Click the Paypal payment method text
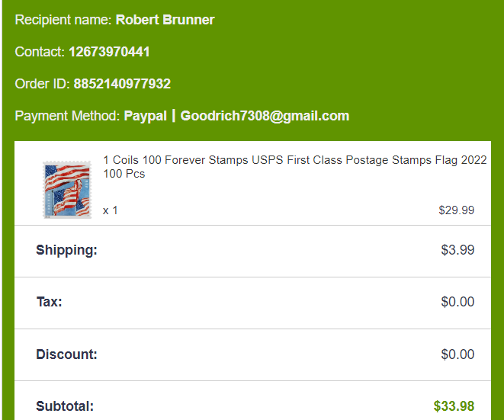The width and height of the screenshot is (504, 420). [145, 116]
